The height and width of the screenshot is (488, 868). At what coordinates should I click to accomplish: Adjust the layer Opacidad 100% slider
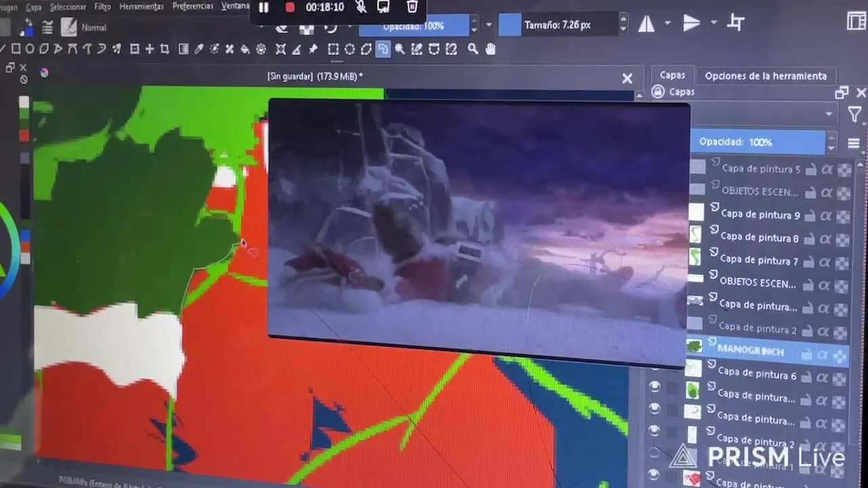pyautogui.click(x=757, y=142)
